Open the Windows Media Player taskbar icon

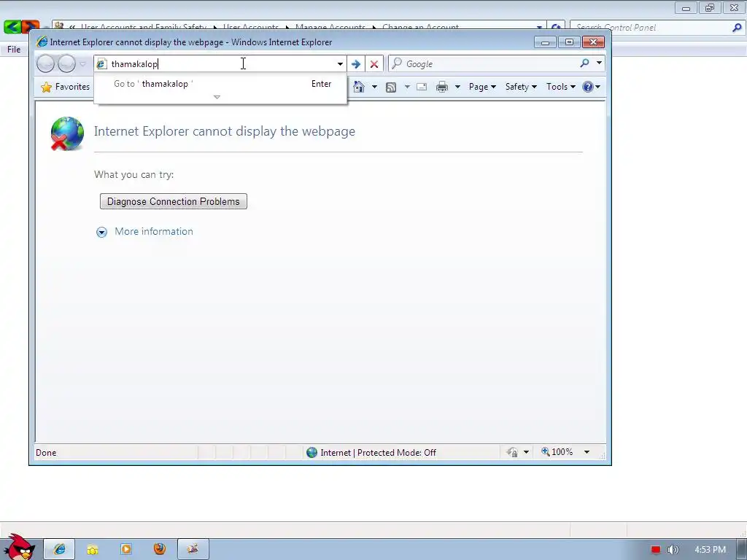click(126, 549)
